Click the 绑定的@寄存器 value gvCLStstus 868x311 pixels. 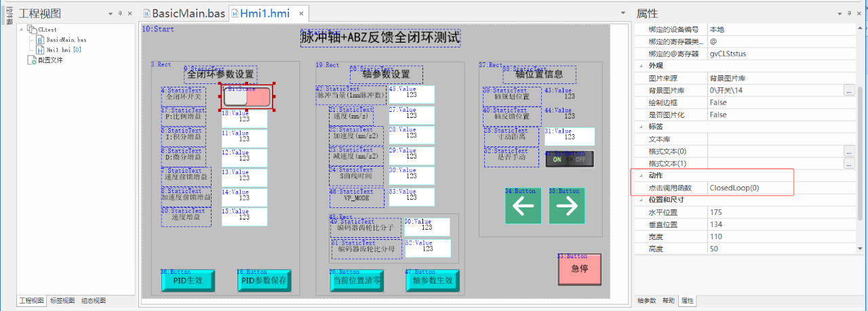click(x=781, y=54)
